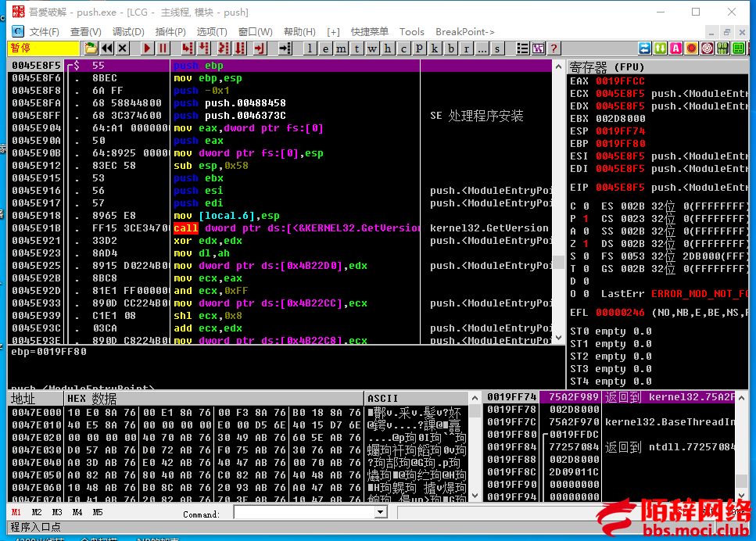
Task: Click the Trace Into toolbar icon
Action: tap(224, 48)
